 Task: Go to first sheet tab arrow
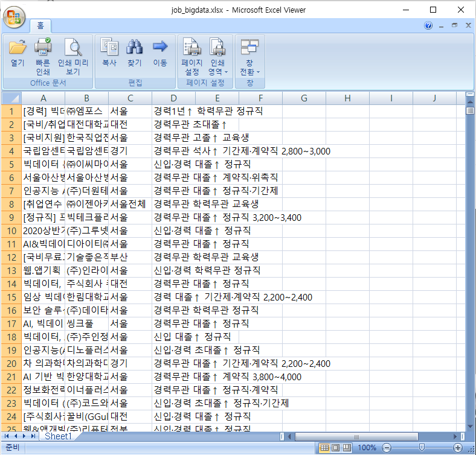[x=7, y=436]
